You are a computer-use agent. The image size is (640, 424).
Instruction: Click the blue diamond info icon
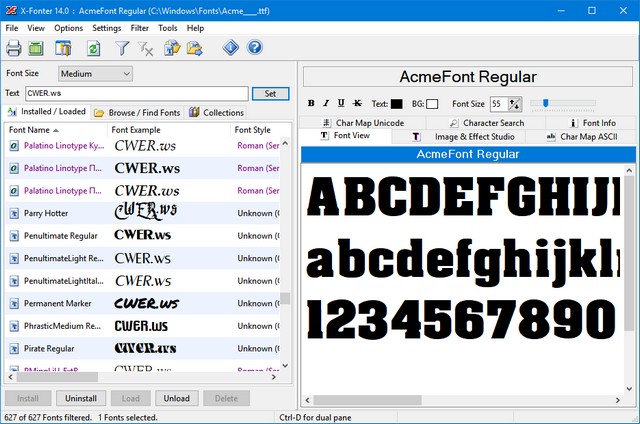click(230, 48)
